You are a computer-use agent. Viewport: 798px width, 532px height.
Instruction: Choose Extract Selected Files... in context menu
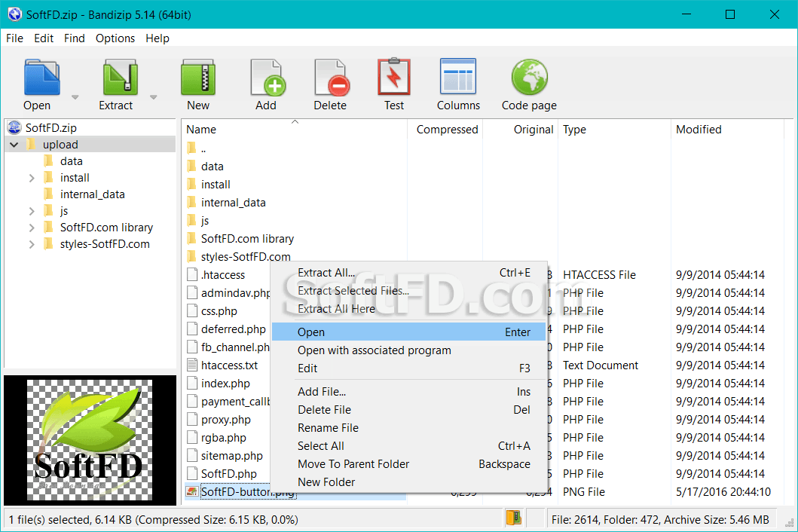(x=408, y=291)
